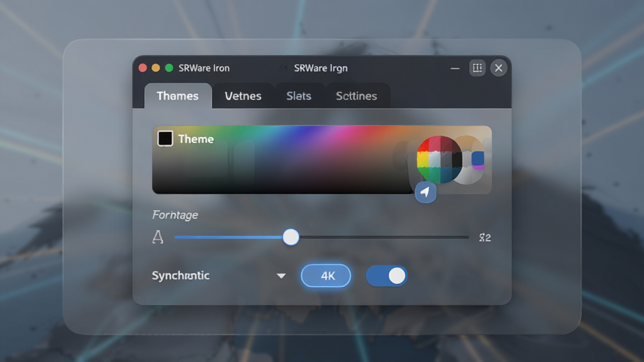Screen dimensions: 644x362
Task: Expand the Synchantic dropdown arrow
Action: tap(281, 276)
